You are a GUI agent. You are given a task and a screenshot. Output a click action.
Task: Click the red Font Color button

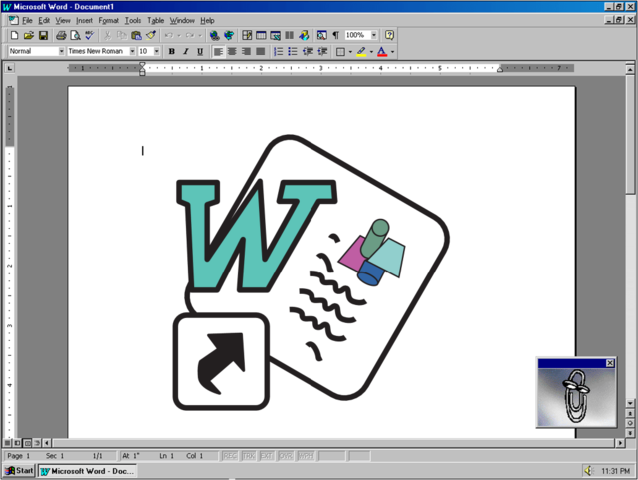click(x=382, y=51)
